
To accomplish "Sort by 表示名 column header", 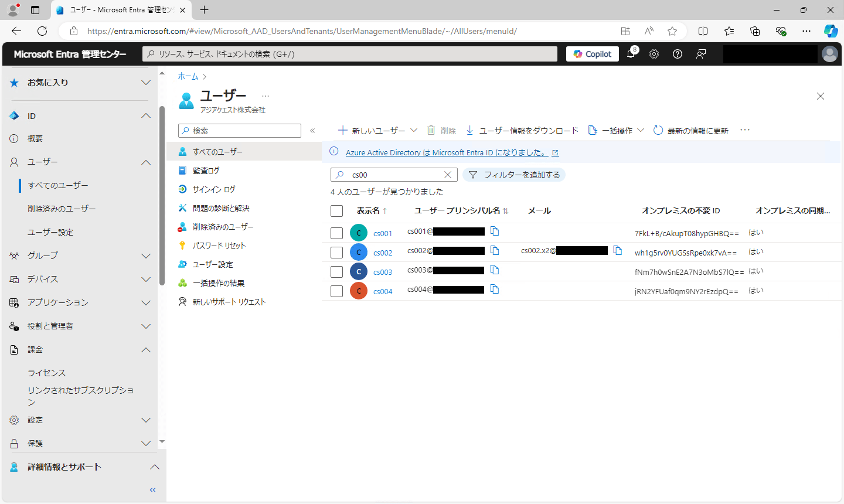I will [x=372, y=210].
